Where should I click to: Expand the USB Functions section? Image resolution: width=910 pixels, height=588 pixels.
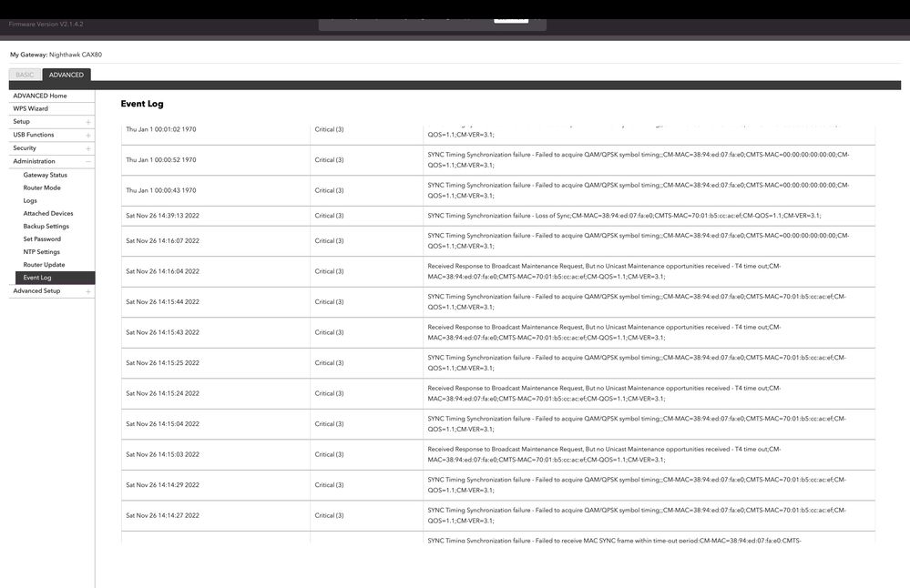(88, 135)
